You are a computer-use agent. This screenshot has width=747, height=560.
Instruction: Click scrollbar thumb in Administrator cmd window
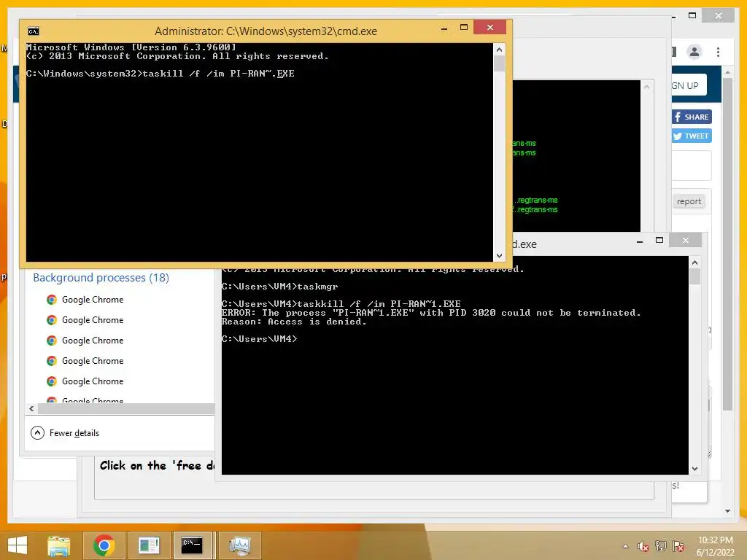click(499, 63)
